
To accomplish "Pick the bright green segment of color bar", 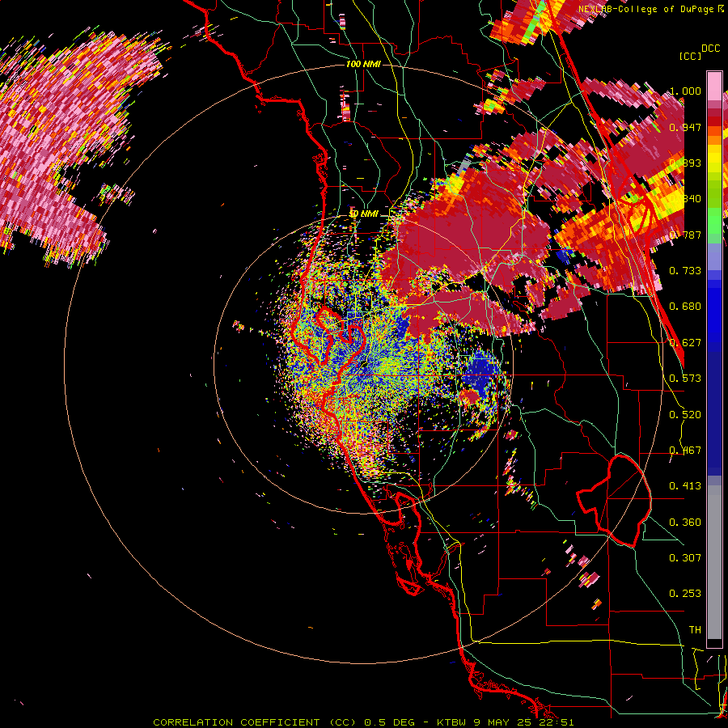I will [714, 221].
